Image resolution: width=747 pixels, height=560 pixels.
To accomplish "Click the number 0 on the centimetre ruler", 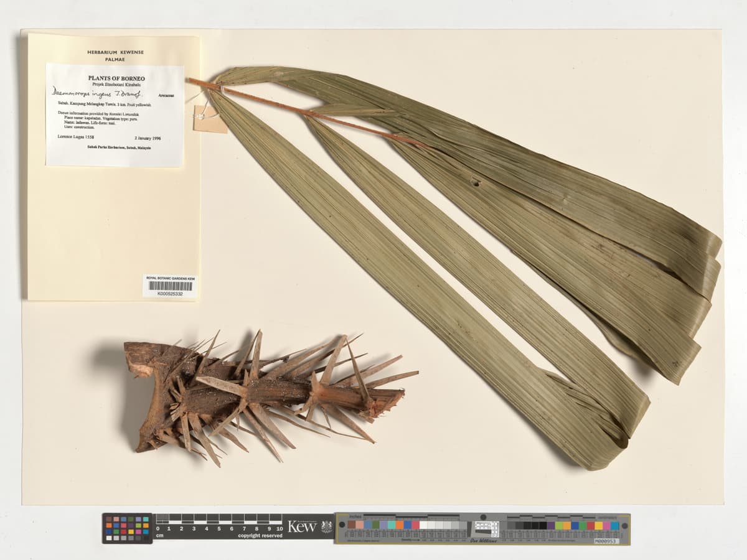I will click(x=157, y=528).
